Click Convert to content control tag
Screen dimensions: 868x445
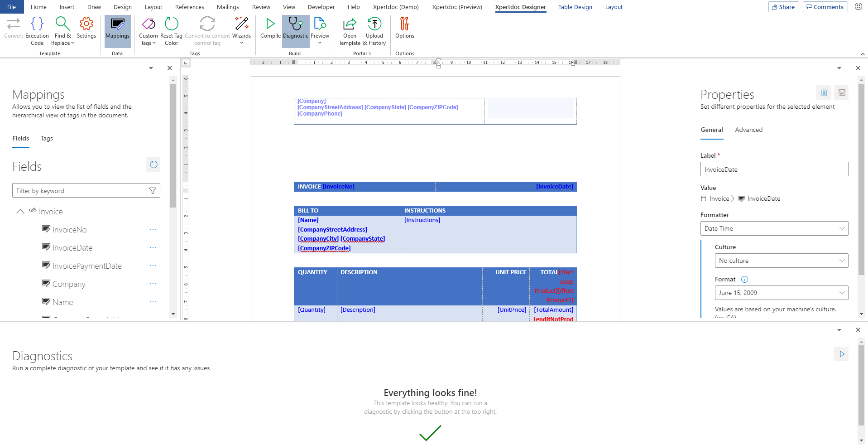[x=207, y=31]
